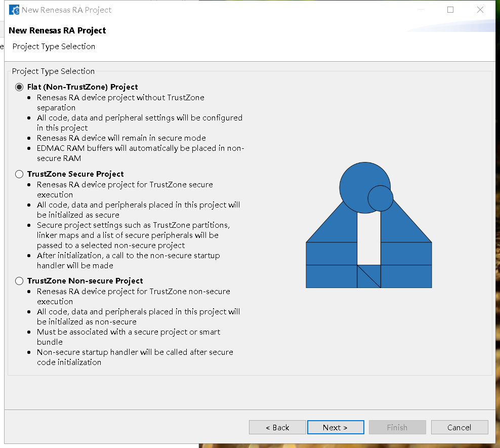Close the New Renesas RA Project dialog
The image size is (500, 448).
[480, 10]
